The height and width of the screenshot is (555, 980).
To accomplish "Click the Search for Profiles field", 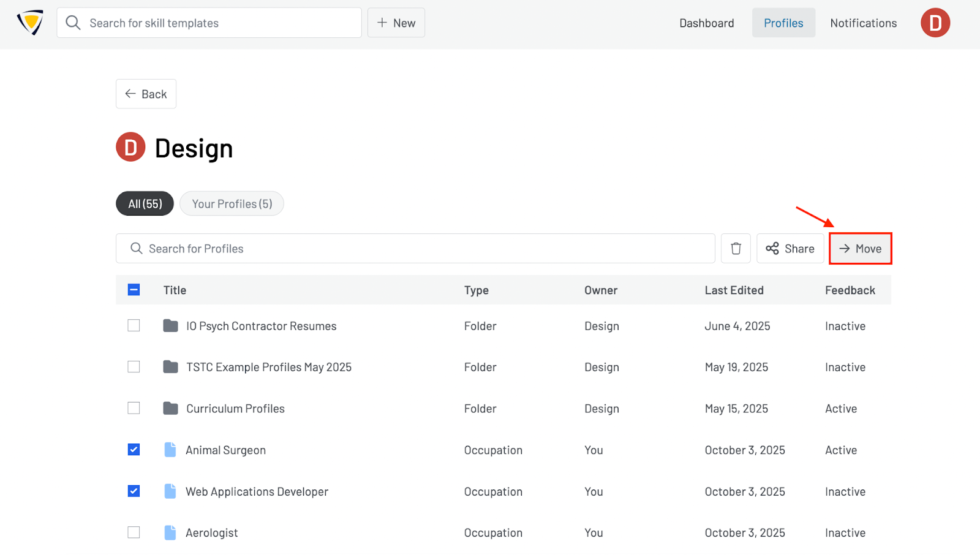I will coord(415,249).
